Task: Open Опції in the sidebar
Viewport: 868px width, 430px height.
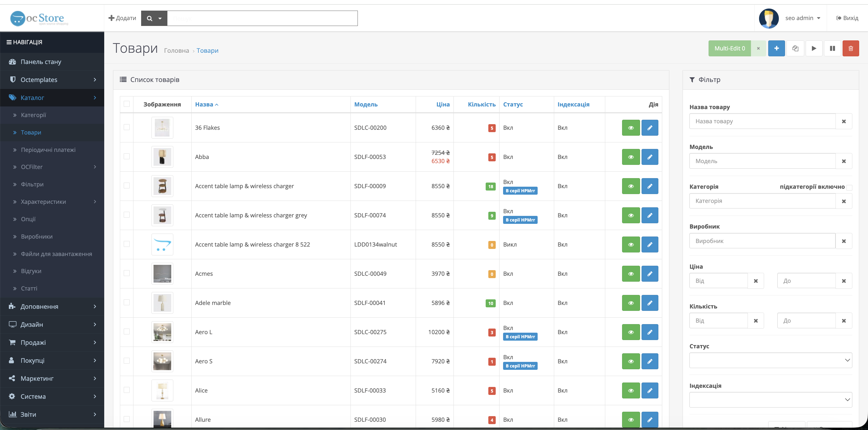Action: pyautogui.click(x=28, y=219)
